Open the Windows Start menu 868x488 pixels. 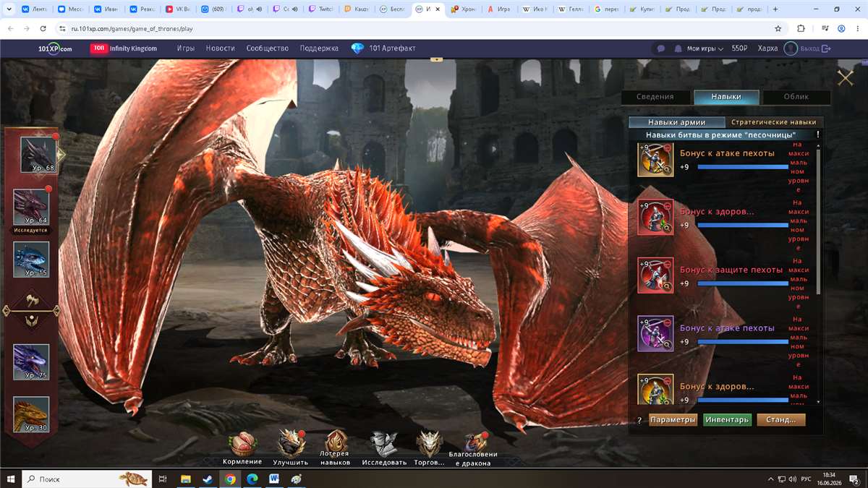(x=11, y=479)
